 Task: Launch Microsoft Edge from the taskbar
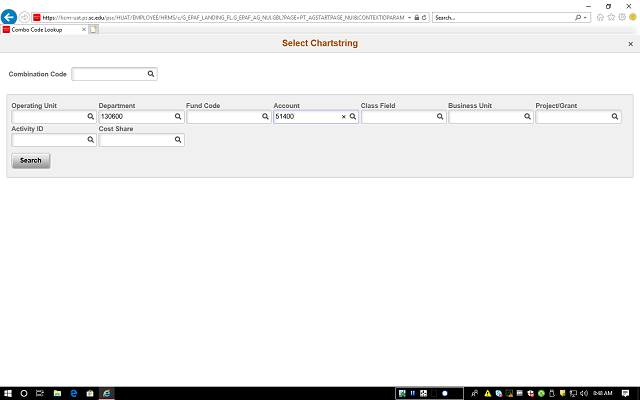(x=73, y=393)
